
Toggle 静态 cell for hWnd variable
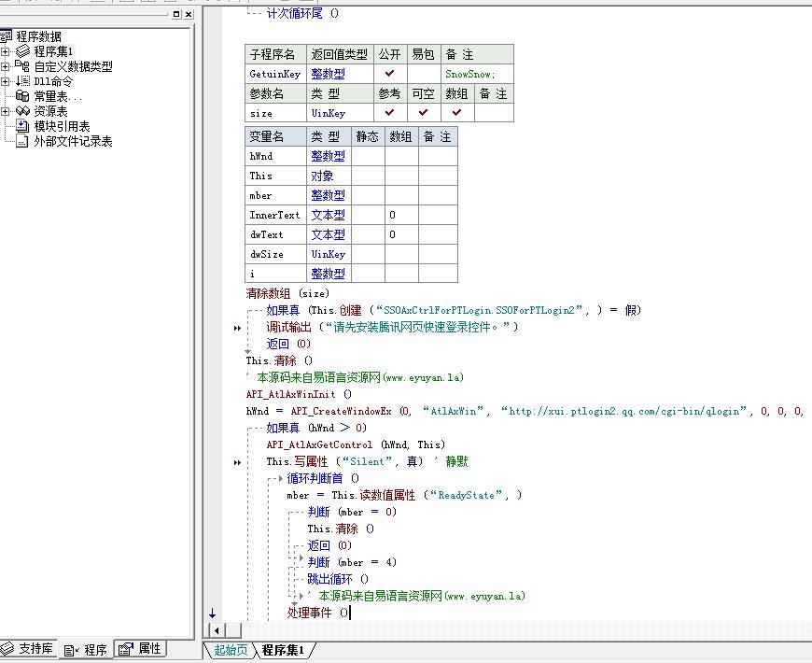(x=368, y=156)
